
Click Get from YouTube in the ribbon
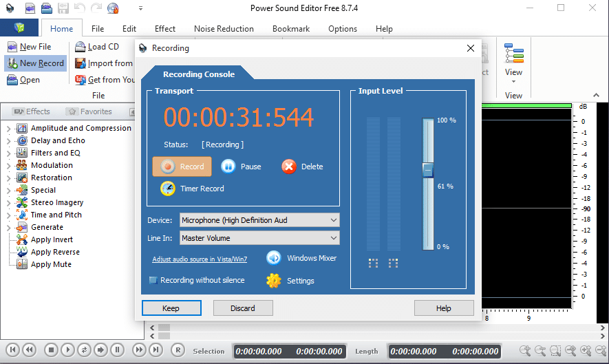point(105,80)
